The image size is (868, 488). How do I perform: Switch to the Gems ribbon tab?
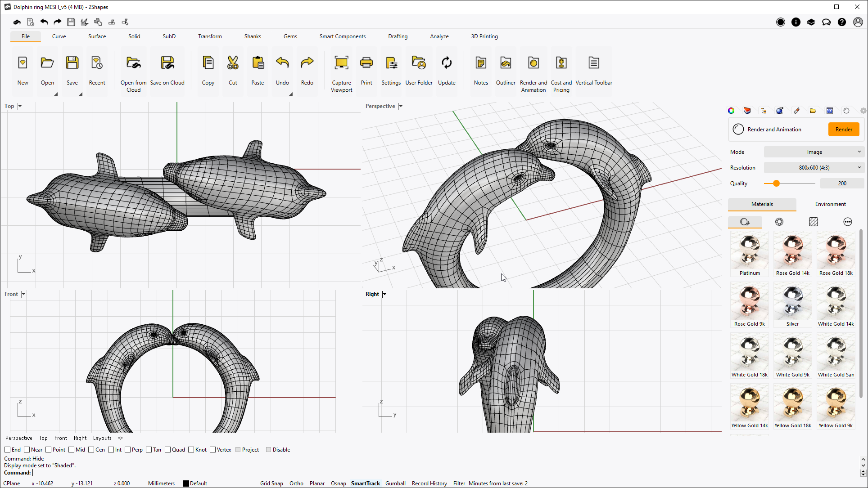point(290,36)
